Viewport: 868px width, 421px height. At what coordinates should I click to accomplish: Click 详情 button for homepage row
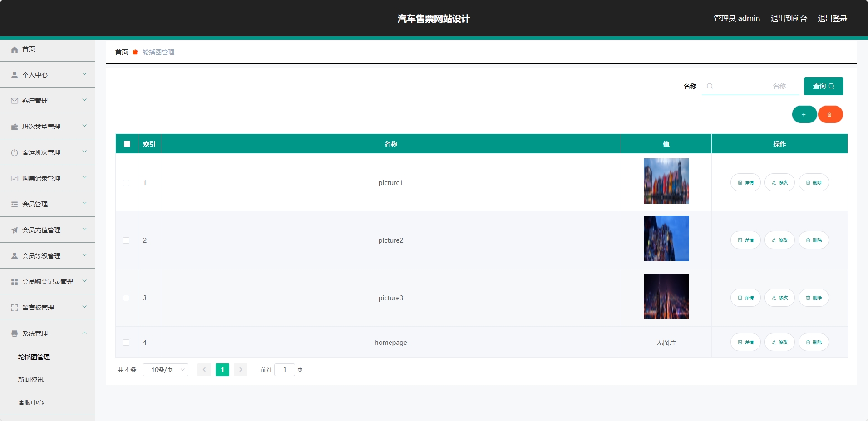point(745,342)
